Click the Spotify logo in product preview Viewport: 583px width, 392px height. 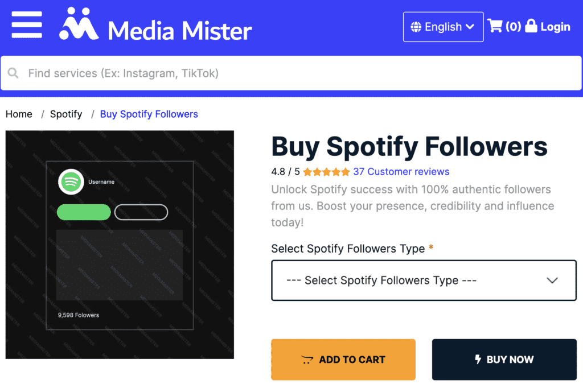71,182
